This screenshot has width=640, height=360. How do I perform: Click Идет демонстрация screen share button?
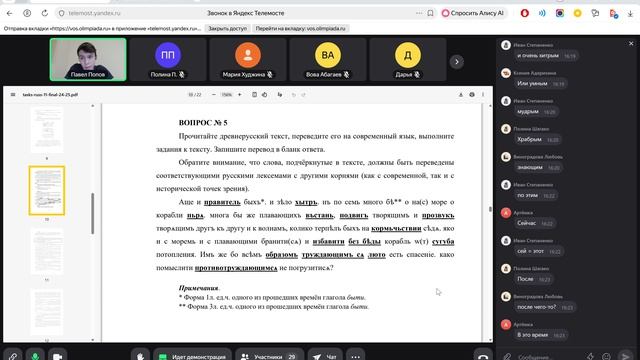(x=193, y=357)
